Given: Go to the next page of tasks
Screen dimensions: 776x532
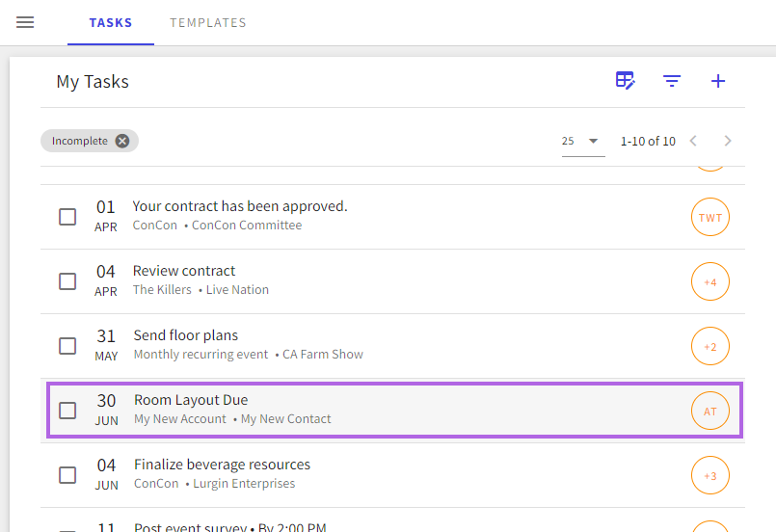Looking at the screenshot, I should point(728,141).
